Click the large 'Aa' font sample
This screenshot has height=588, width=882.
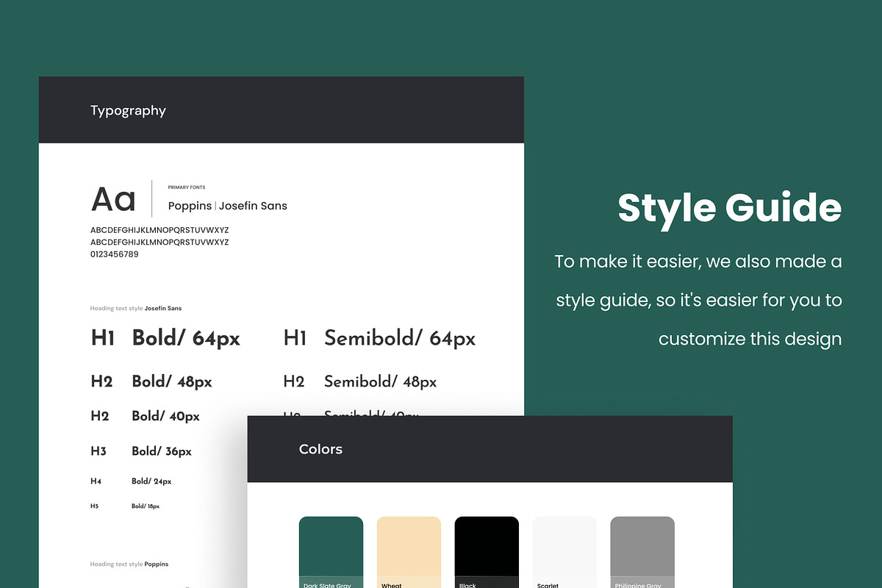pos(114,199)
